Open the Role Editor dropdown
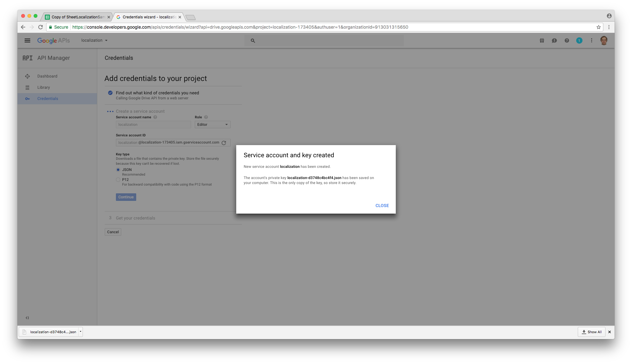 [213, 125]
